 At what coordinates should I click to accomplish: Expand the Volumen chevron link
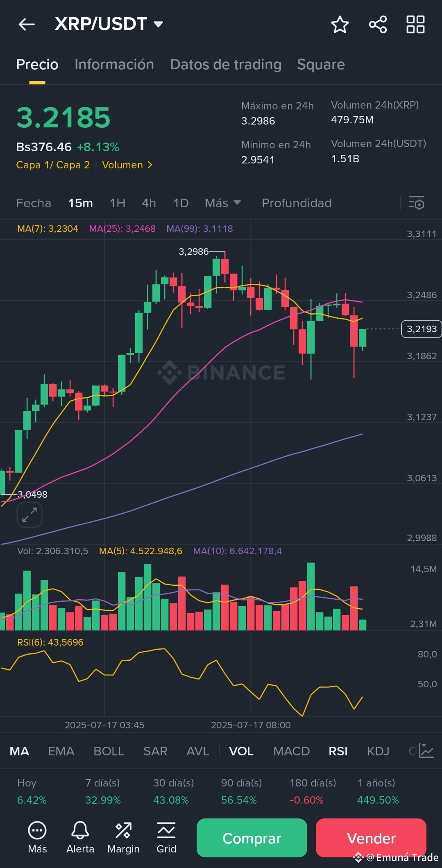pos(127,165)
